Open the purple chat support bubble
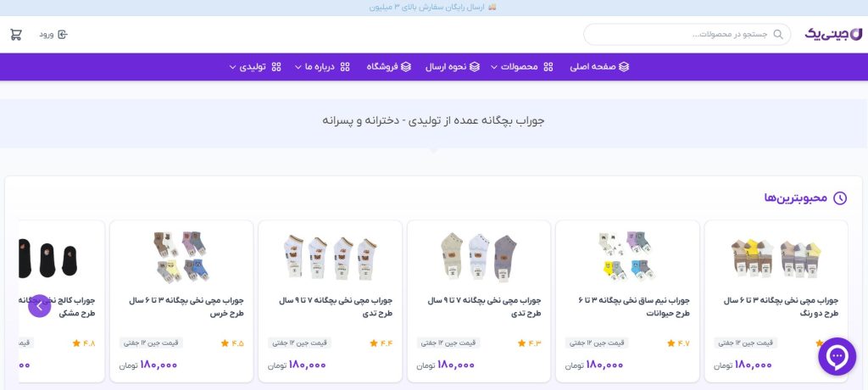 pos(837,356)
